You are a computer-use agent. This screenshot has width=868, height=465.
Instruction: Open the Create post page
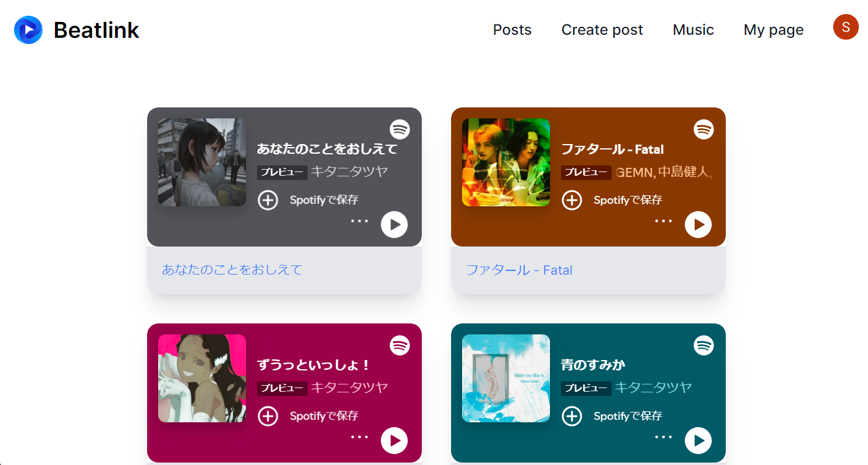602,30
